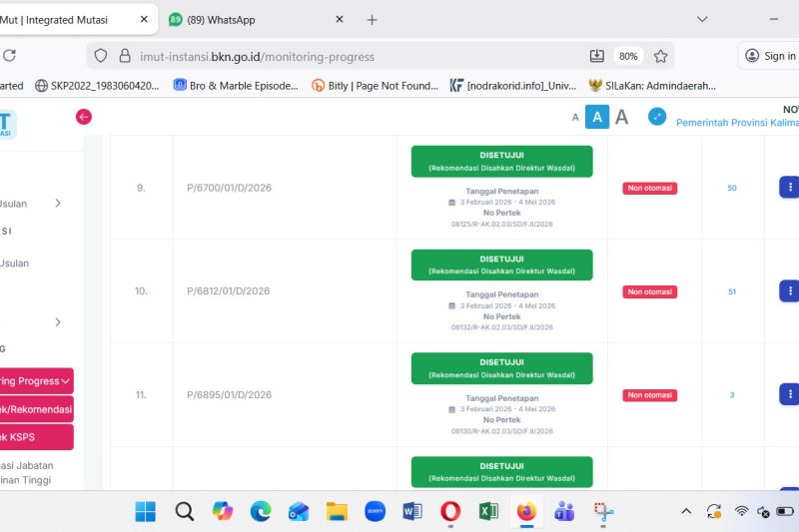Open the 80% zoom level indicator
Screen dimensions: 799x532
tap(628, 56)
